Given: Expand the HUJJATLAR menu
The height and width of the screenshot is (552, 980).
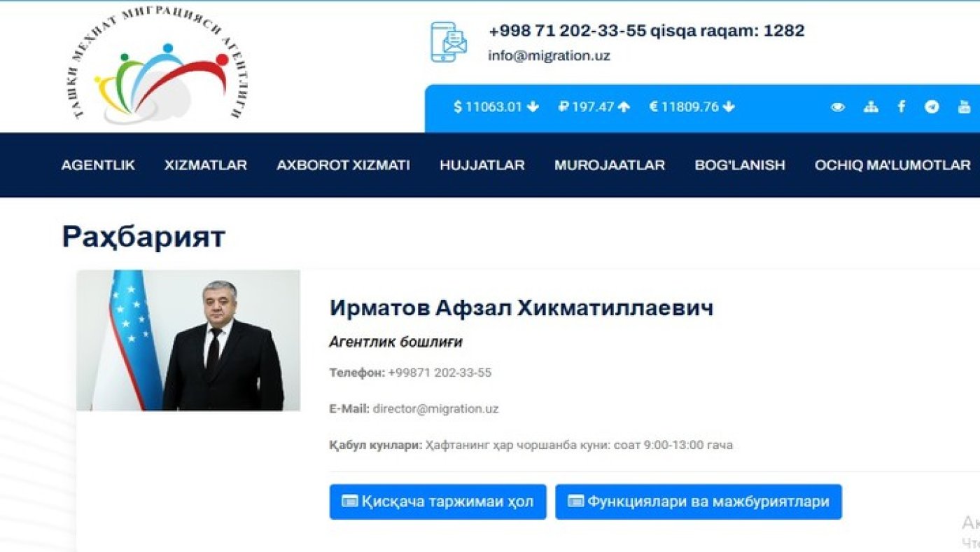Looking at the screenshot, I should [482, 165].
